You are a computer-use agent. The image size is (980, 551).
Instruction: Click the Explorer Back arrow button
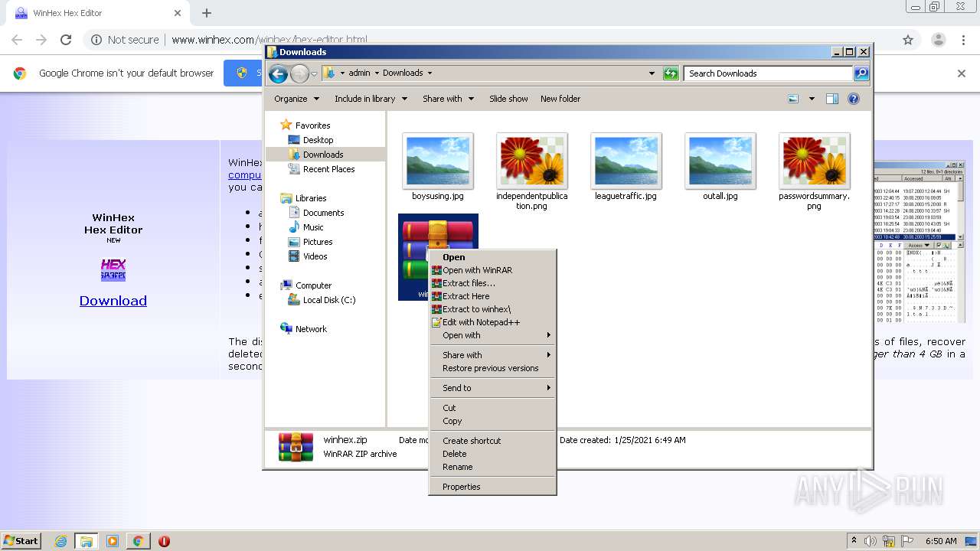click(279, 73)
